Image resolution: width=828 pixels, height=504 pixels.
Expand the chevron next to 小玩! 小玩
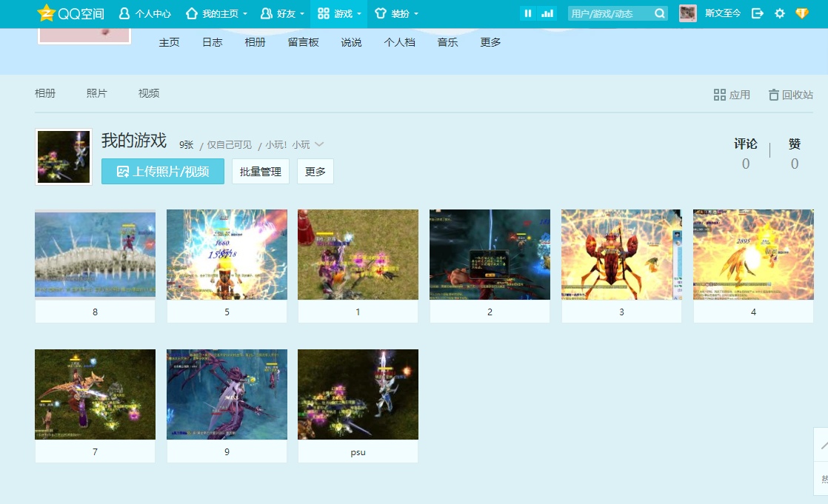point(319,144)
